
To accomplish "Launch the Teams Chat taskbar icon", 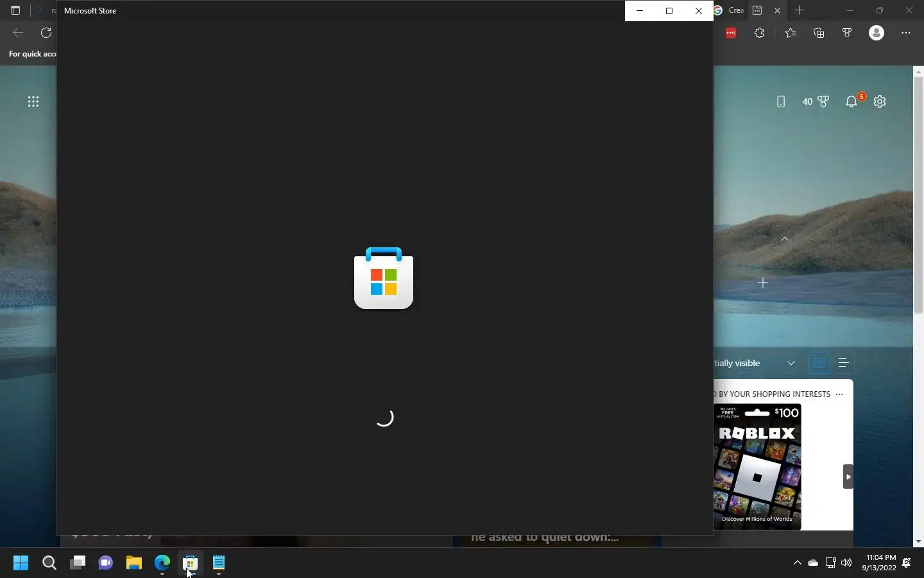I will (x=106, y=563).
